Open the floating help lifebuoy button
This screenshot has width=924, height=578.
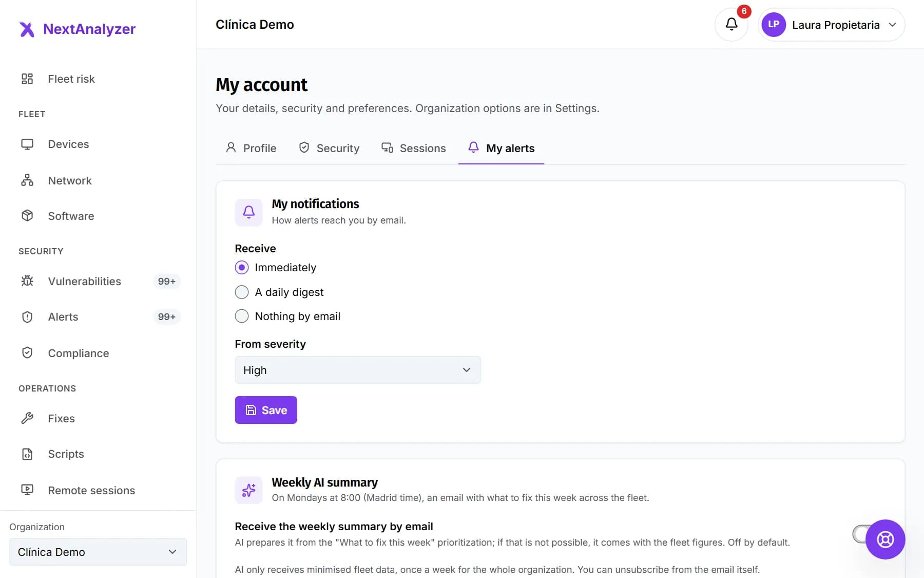pyautogui.click(x=885, y=539)
